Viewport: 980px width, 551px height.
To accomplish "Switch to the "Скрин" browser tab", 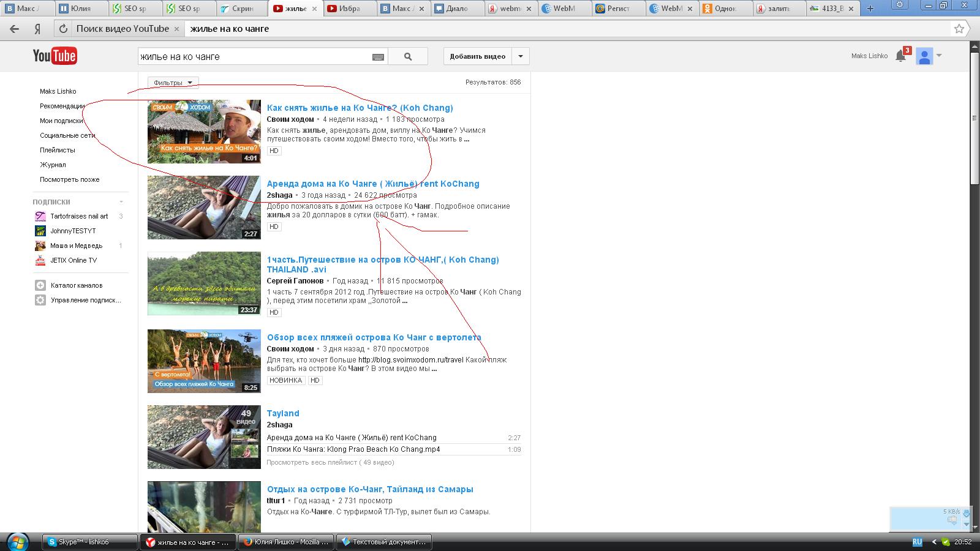I will point(243,9).
